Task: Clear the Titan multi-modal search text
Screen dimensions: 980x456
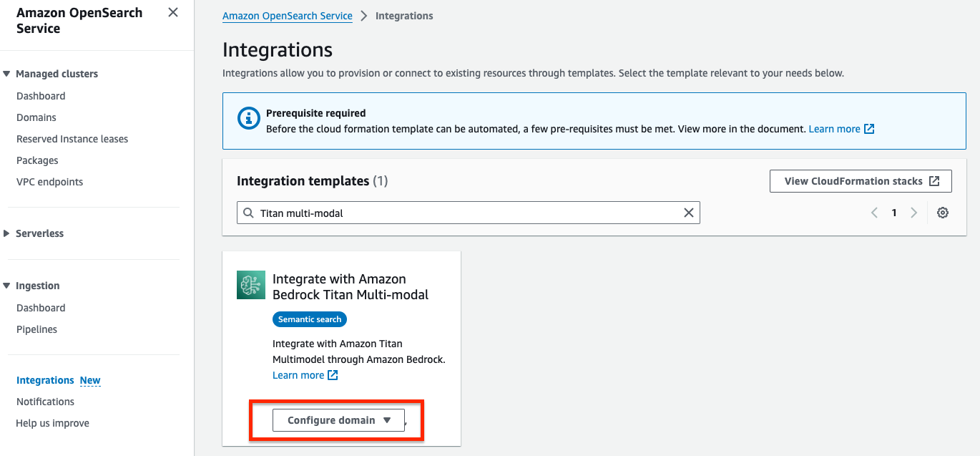Action: tap(689, 213)
